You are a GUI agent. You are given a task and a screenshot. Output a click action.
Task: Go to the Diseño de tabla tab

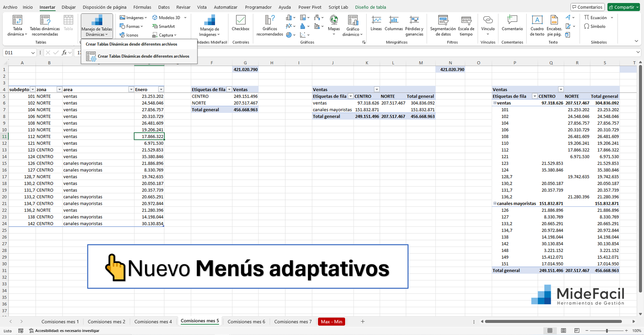370,7
